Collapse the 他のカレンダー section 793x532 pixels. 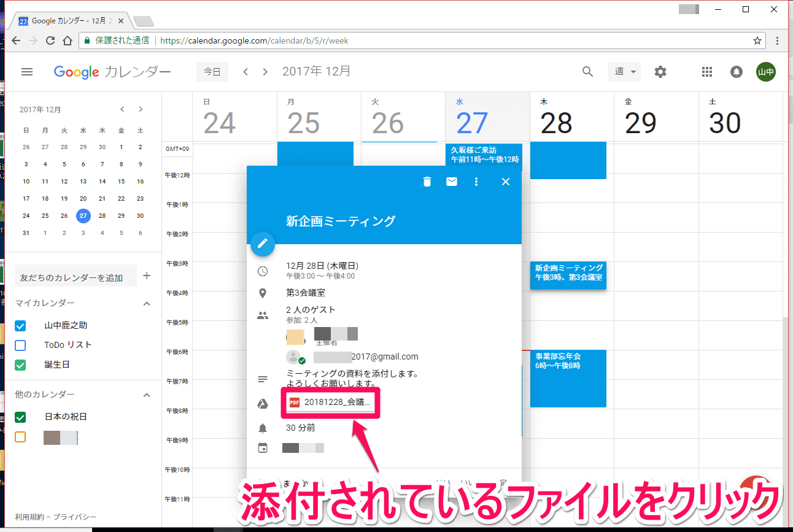click(x=147, y=395)
